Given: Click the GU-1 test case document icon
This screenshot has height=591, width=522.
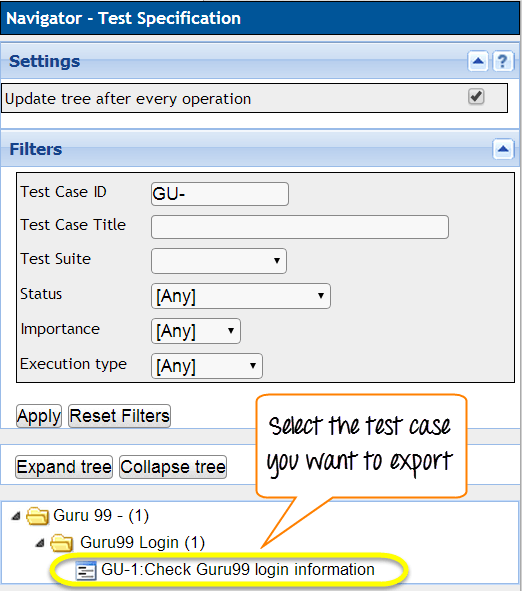Looking at the screenshot, I should pyautogui.click(x=86, y=570).
